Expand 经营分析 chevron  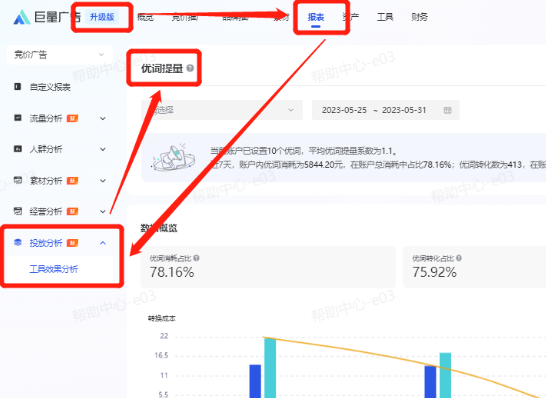[103, 211]
